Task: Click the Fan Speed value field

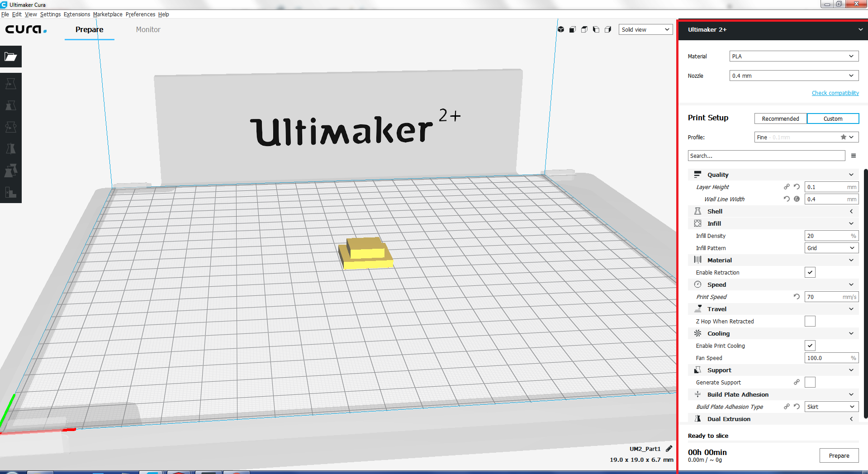Action: pos(831,358)
